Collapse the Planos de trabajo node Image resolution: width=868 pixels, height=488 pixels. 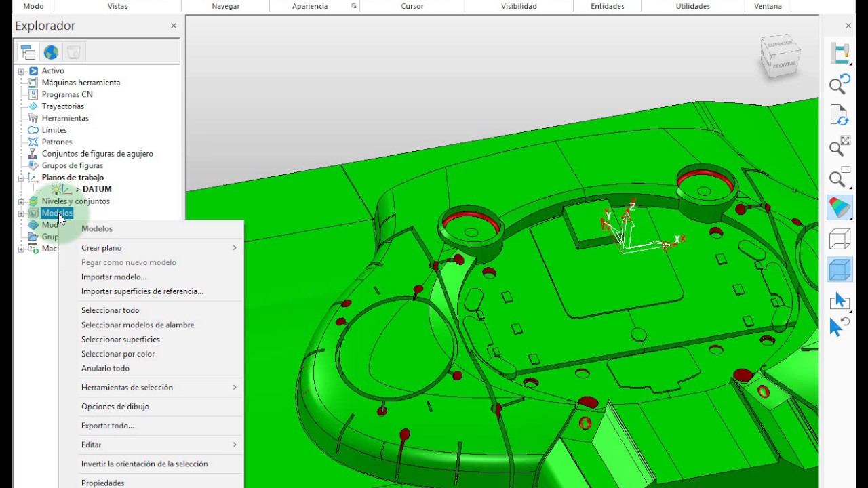click(21, 178)
